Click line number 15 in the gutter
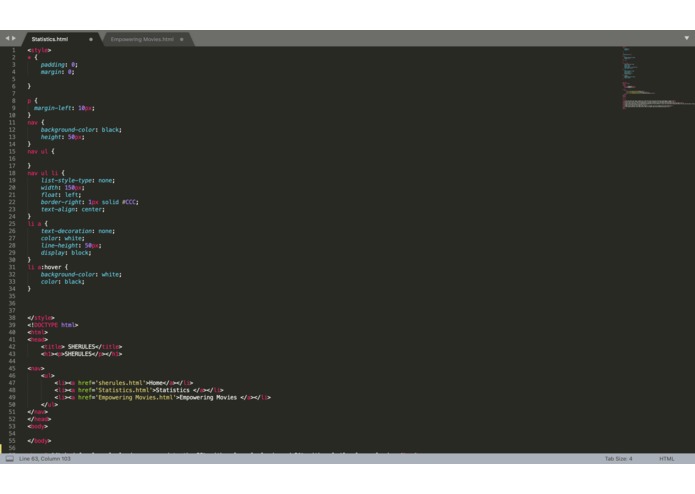The width and height of the screenshot is (695, 494). point(12,152)
